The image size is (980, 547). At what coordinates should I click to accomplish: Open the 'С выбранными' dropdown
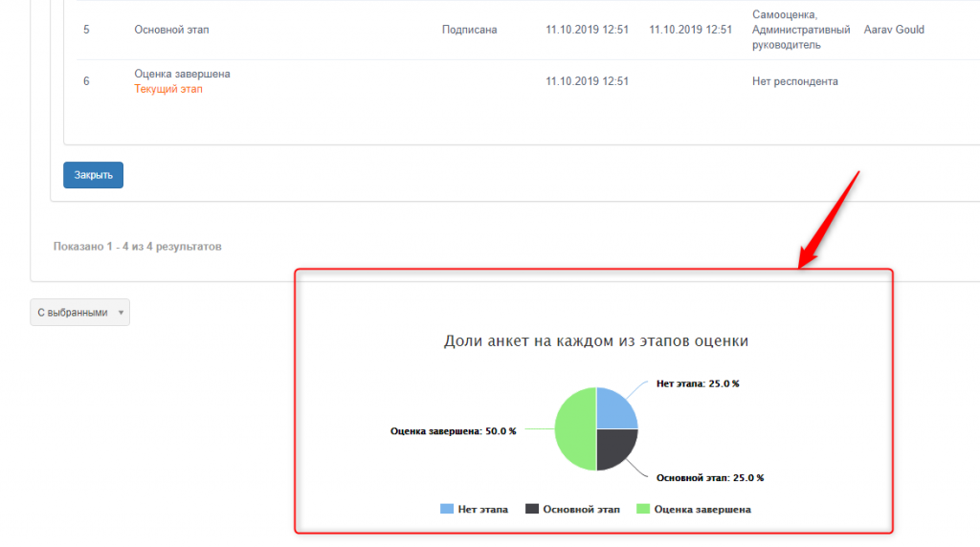[x=79, y=313]
